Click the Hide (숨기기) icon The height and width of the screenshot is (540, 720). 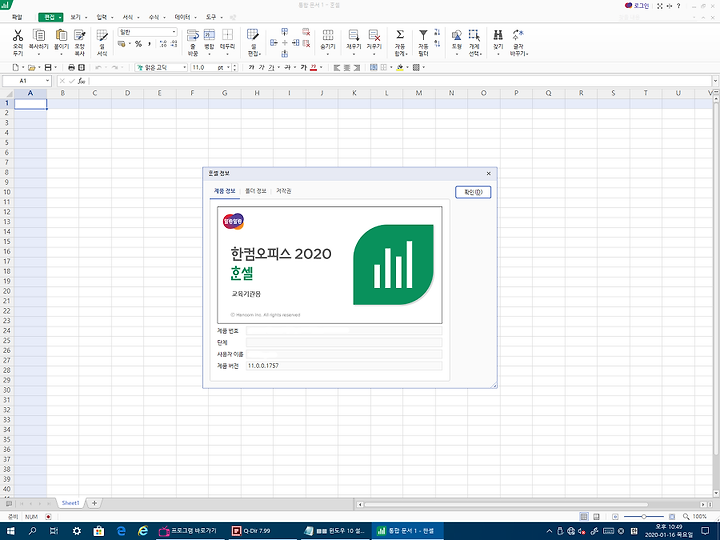tap(328, 36)
